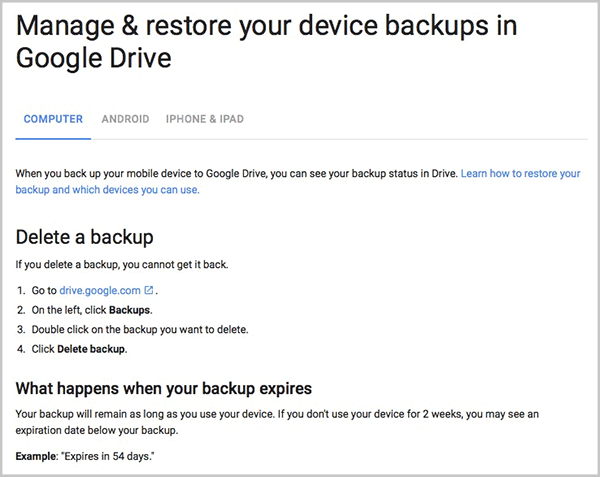Open the 'Learn how to restore your' link

[x=521, y=173]
